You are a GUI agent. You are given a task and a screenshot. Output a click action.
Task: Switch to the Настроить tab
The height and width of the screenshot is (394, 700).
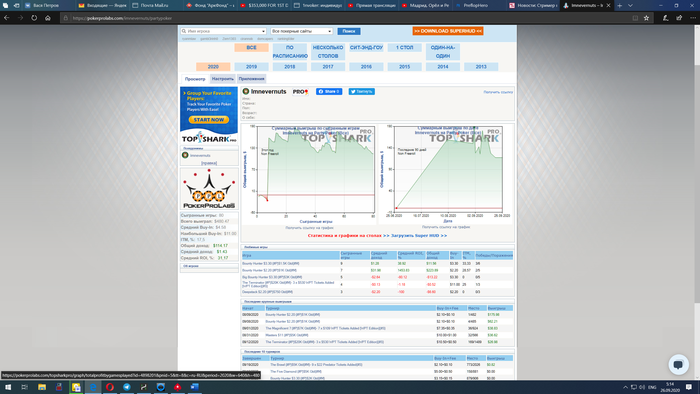222,79
